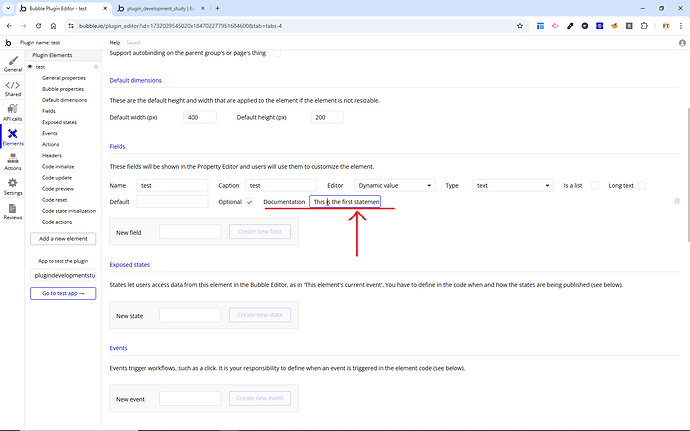
Task: Go to browser home page
Action: pyautogui.click(x=53, y=26)
